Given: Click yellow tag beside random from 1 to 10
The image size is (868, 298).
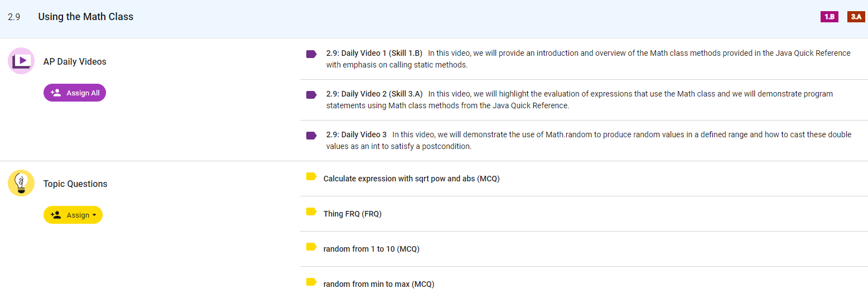Looking at the screenshot, I should click(x=311, y=247).
